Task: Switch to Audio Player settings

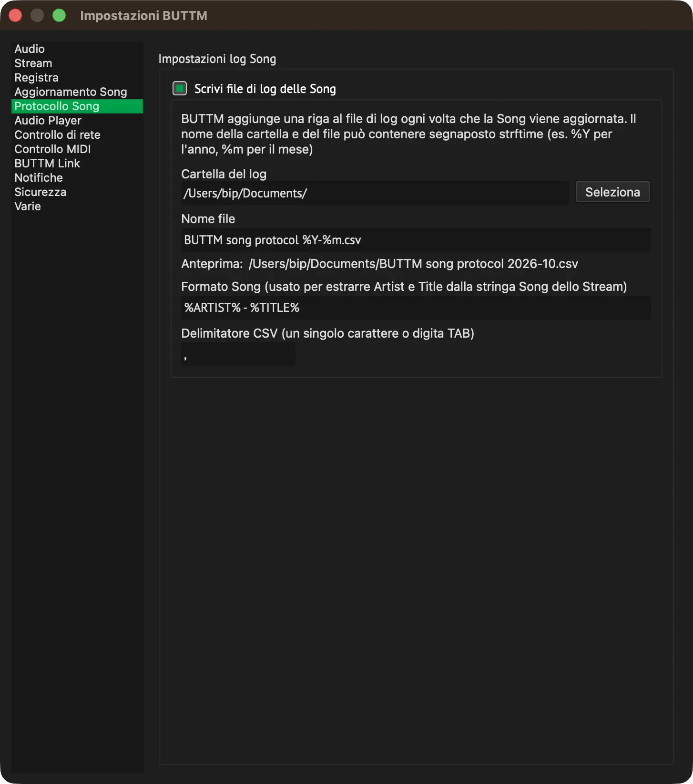Action: [x=77, y=121]
